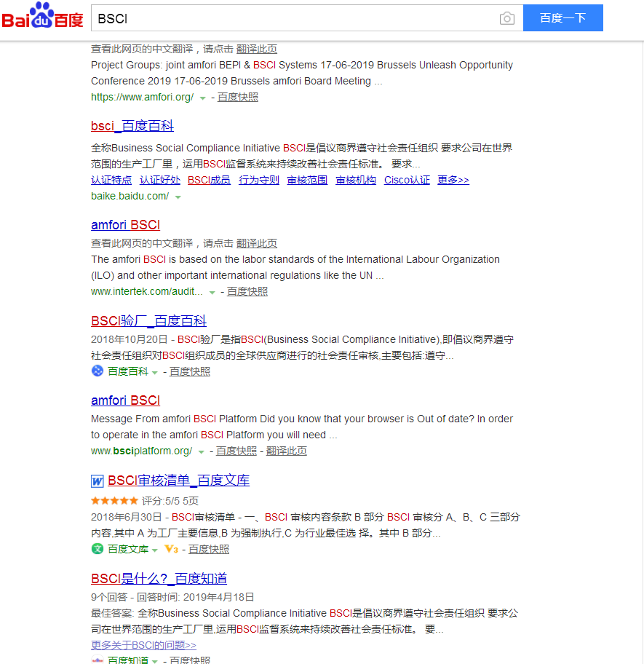644x664 pixels.
Task: Click the 百度百科 source label under BSCI验厂
Action: (x=128, y=371)
